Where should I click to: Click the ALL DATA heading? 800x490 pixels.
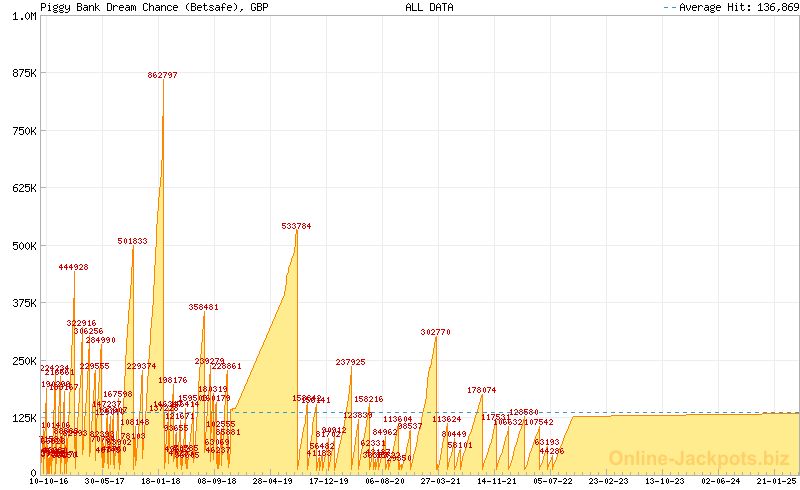point(429,7)
